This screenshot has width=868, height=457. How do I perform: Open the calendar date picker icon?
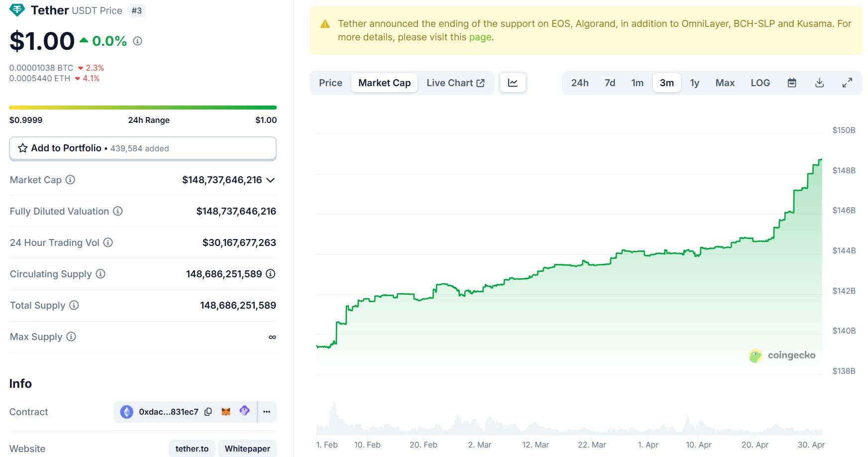click(x=792, y=83)
